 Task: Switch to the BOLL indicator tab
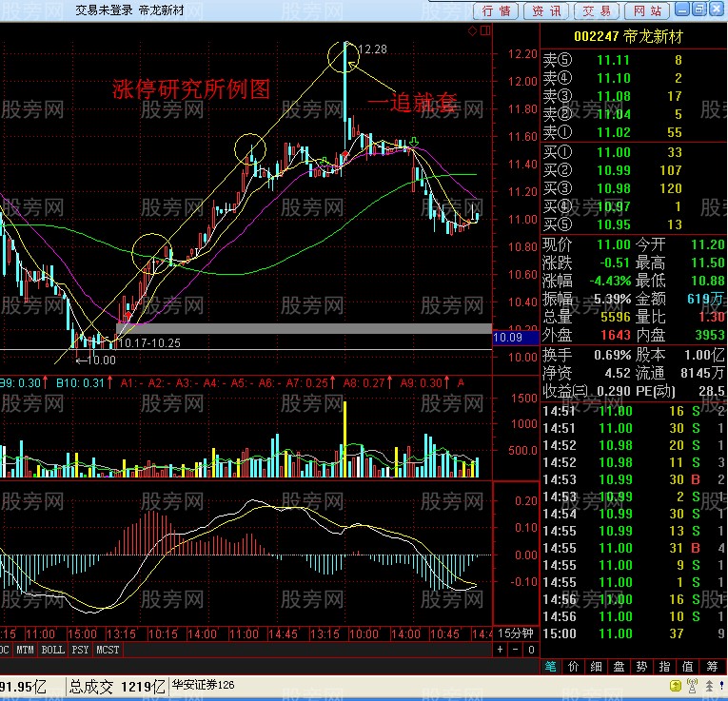tap(53, 650)
